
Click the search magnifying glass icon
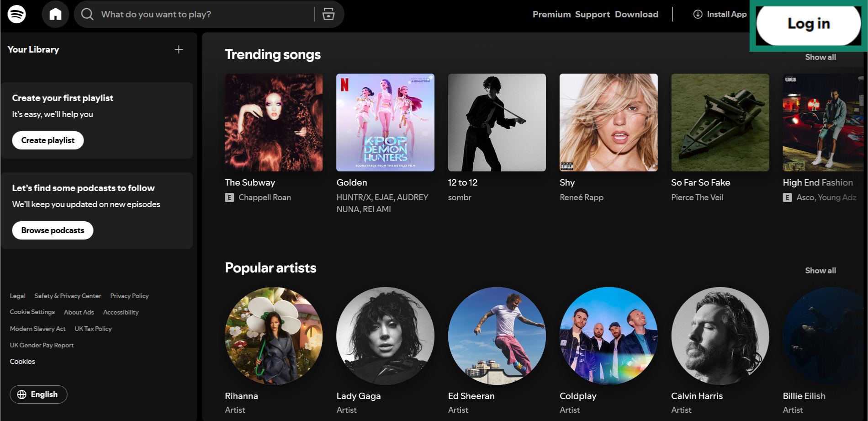coord(87,14)
